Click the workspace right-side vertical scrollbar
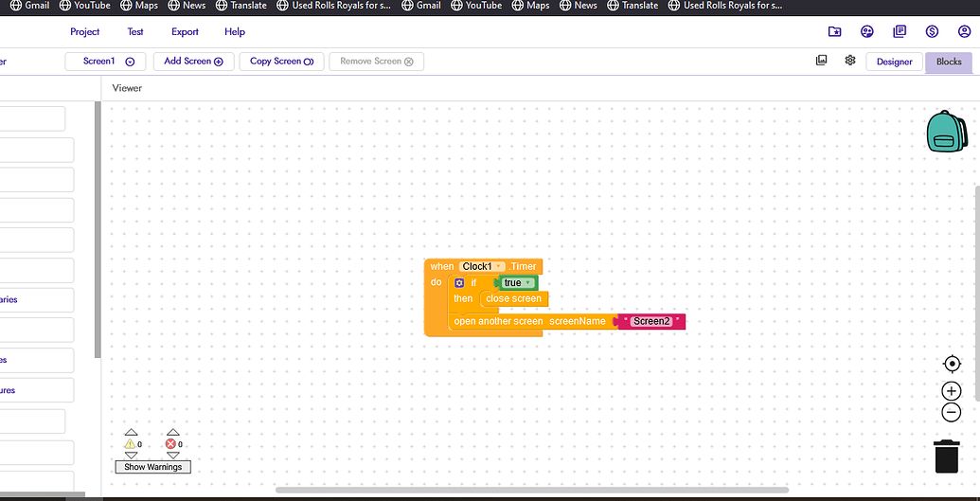Image resolution: width=980 pixels, height=501 pixels. pyautogui.click(x=977, y=293)
